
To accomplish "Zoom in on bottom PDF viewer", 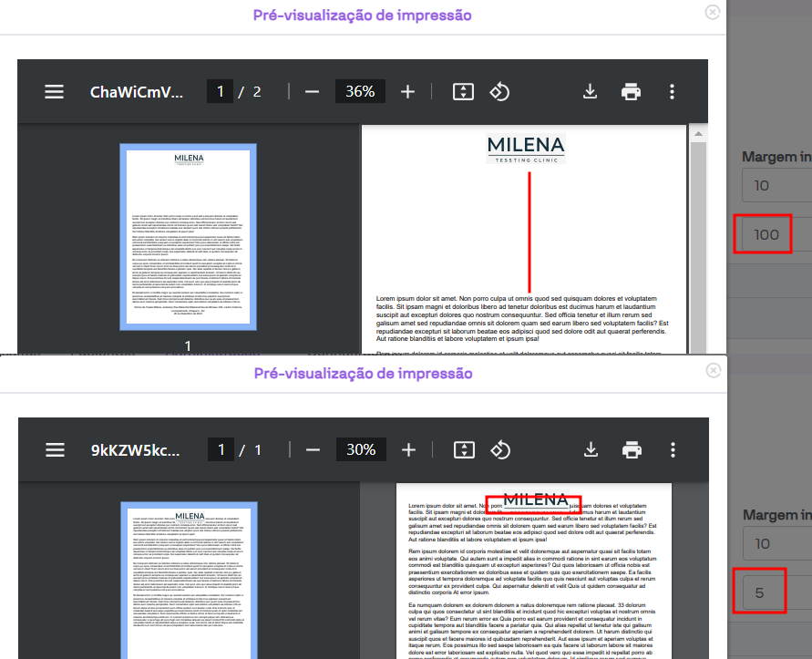I will coord(408,450).
